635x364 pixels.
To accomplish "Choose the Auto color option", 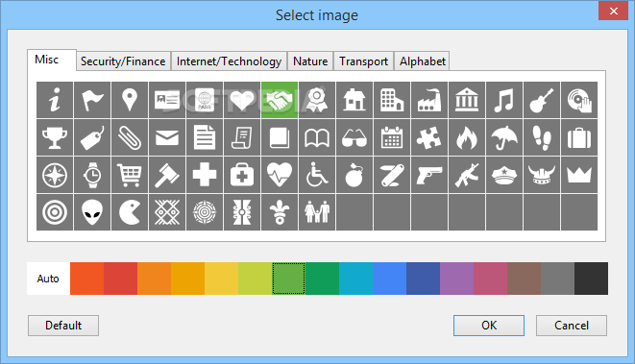I will pos(48,279).
